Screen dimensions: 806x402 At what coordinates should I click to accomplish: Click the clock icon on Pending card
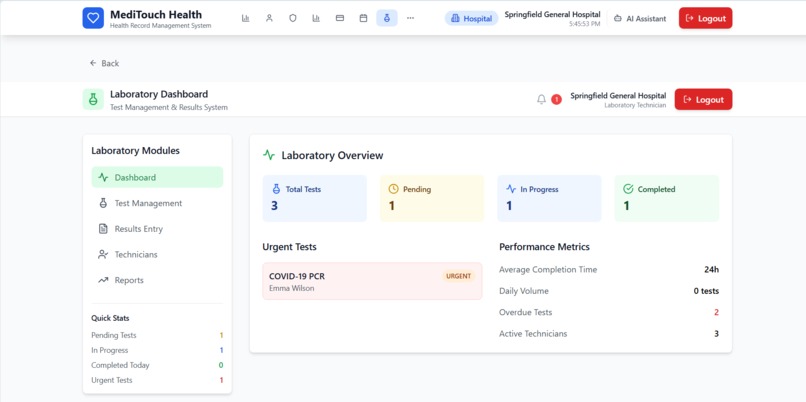(x=393, y=189)
